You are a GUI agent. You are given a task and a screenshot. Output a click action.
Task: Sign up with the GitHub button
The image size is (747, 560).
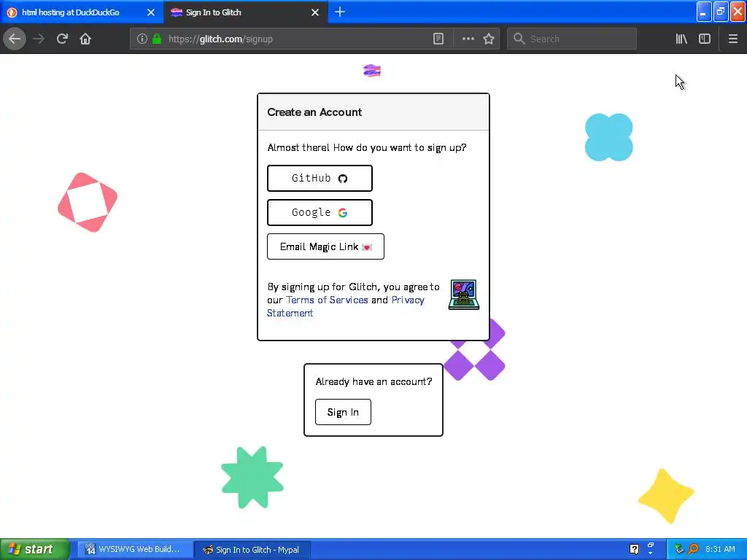tap(320, 178)
